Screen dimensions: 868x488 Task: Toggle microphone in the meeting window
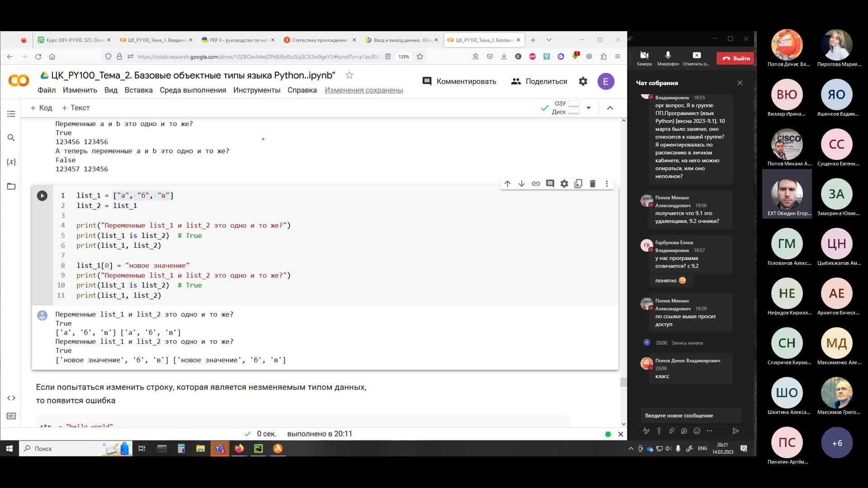point(668,58)
